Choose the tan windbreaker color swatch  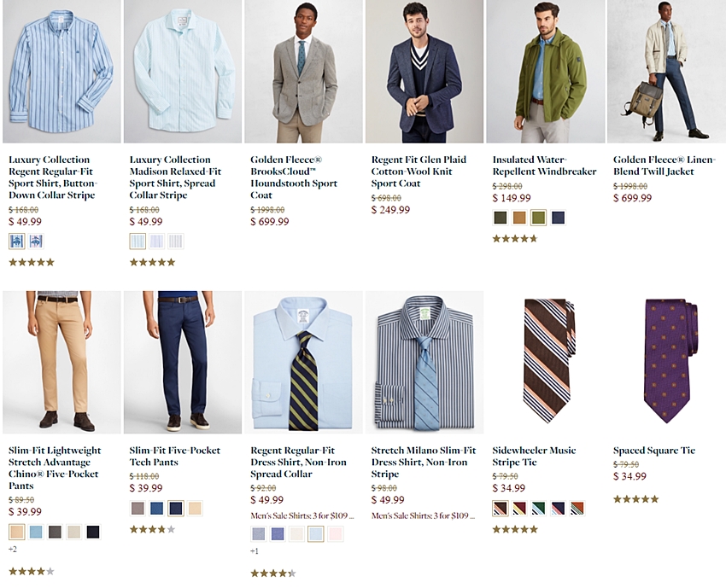pos(519,218)
